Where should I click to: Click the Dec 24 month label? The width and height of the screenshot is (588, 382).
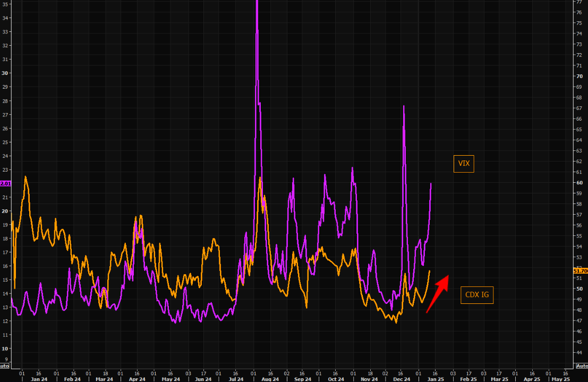[402, 379]
